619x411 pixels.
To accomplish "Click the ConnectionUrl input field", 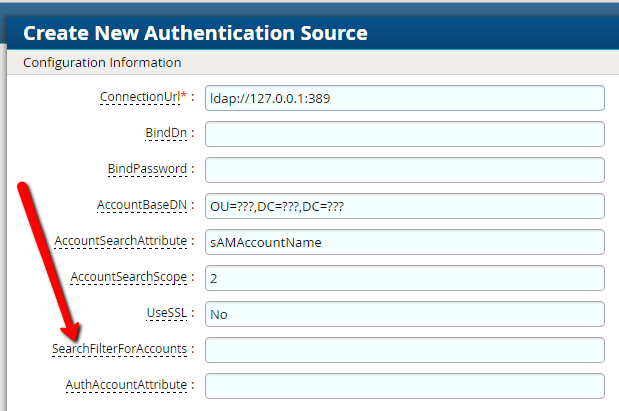I will [404, 98].
